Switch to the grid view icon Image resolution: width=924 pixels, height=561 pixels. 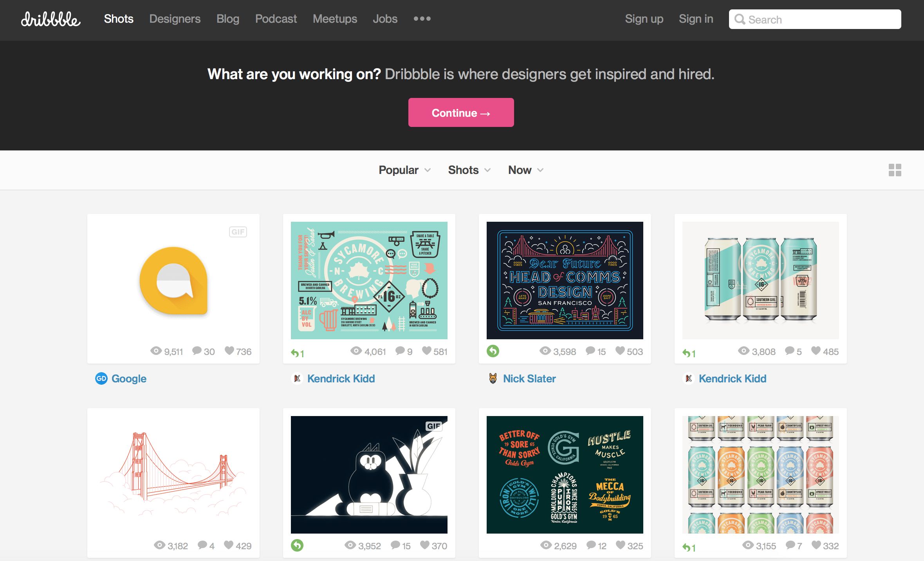tap(895, 170)
